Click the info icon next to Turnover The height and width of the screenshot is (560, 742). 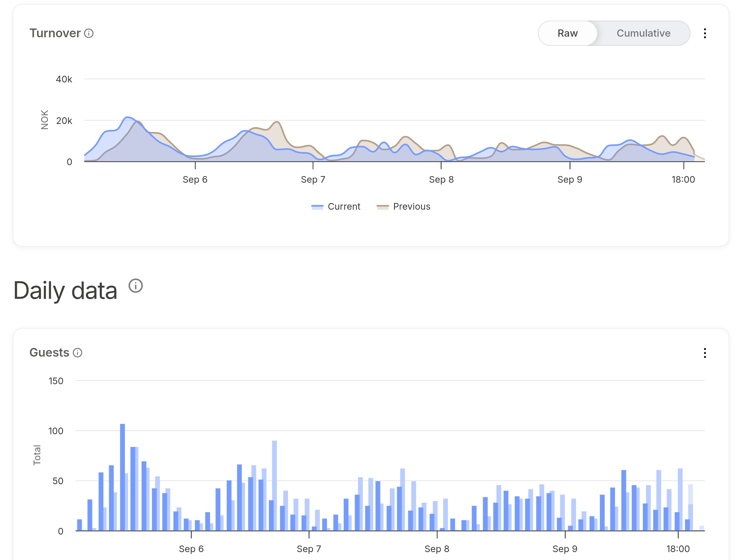point(89,33)
